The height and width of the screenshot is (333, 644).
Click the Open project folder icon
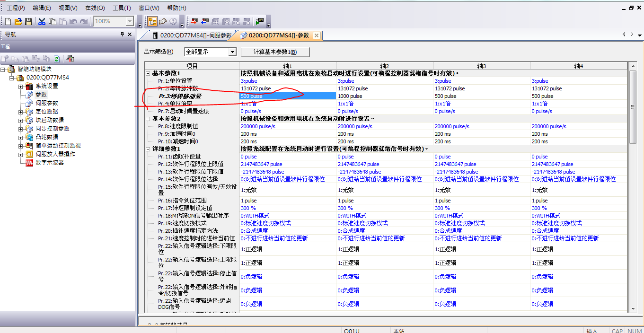pyautogui.click(x=18, y=21)
